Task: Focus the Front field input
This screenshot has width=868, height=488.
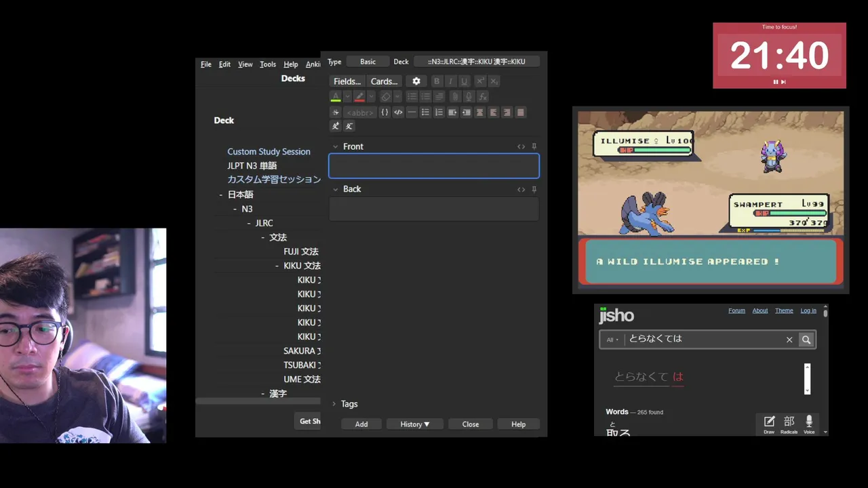Action: coord(434,166)
